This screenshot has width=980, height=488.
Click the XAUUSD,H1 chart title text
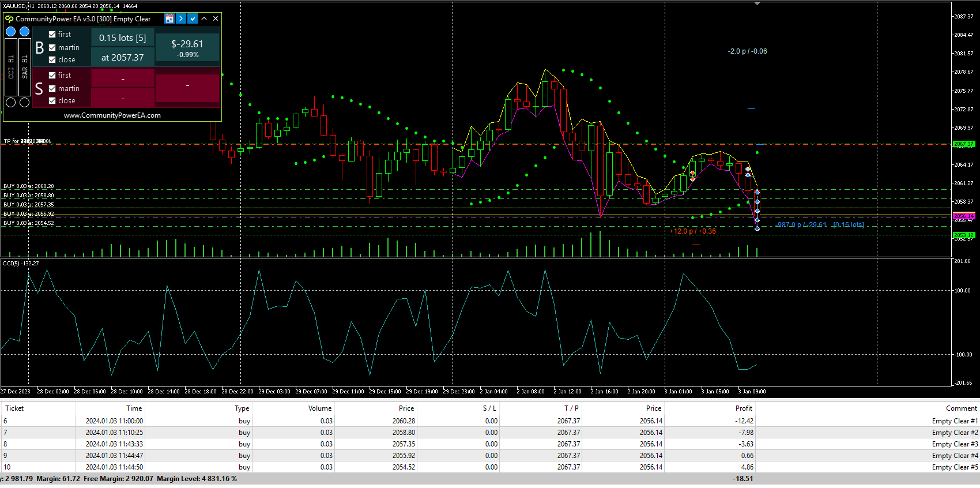(x=18, y=6)
